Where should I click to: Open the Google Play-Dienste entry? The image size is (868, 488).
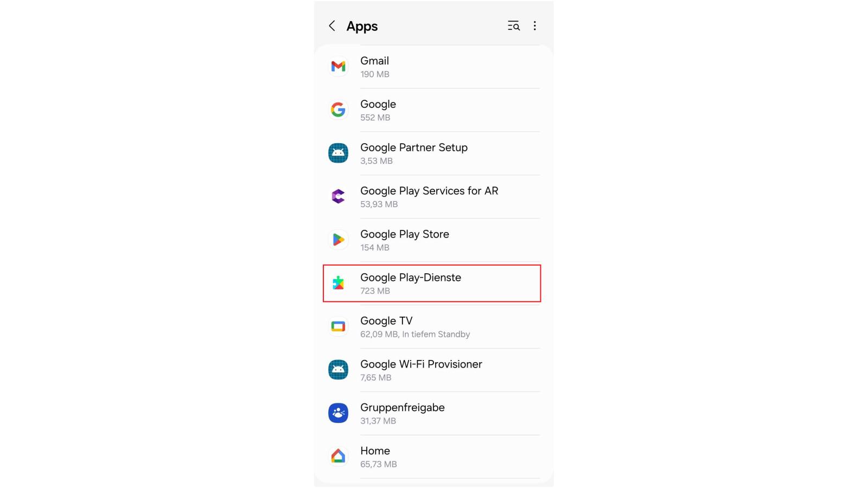pos(432,284)
